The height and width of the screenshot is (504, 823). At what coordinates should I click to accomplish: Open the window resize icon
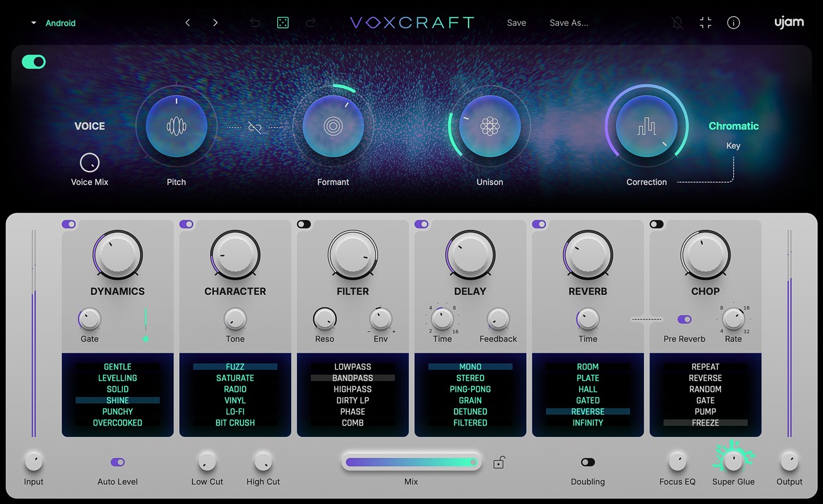pyautogui.click(x=705, y=22)
